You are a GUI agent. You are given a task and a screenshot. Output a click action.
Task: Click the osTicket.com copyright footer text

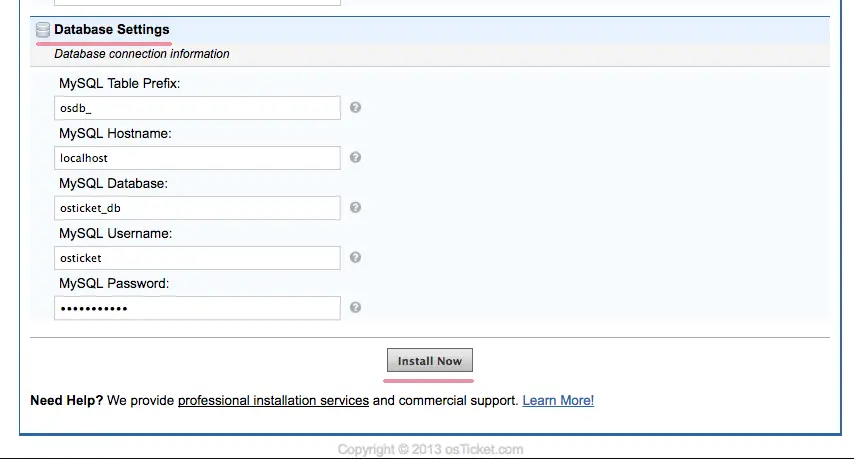(x=430, y=450)
